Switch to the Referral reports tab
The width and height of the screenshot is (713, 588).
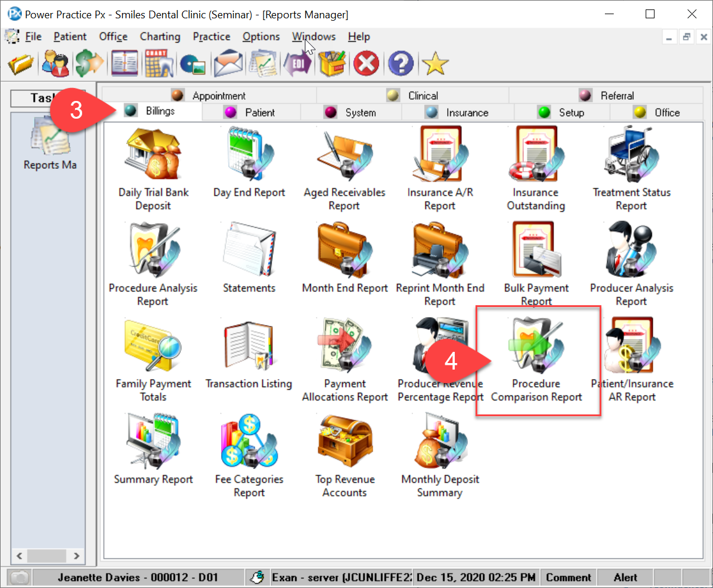pos(606,96)
